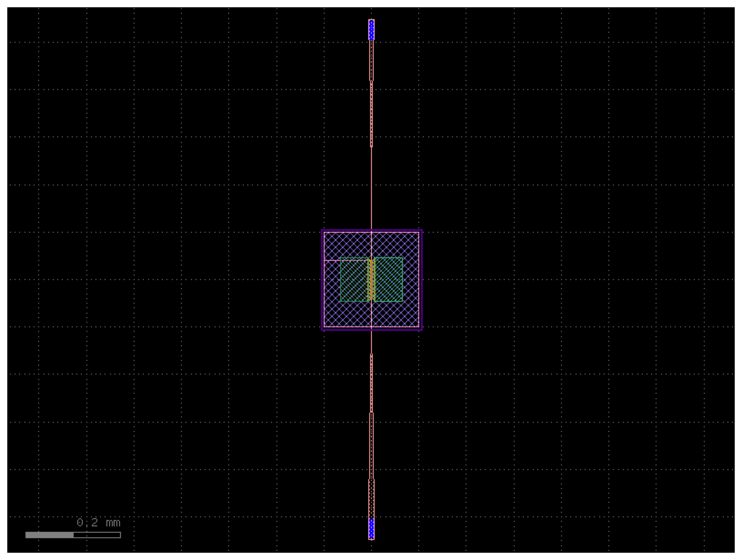Select the left green hatched rectangle
This screenshot has height=560, width=742.
pyautogui.click(x=354, y=280)
